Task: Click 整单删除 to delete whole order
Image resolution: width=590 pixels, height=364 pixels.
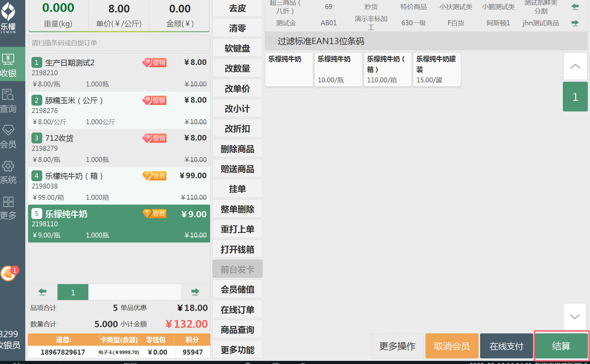Action: tap(238, 209)
